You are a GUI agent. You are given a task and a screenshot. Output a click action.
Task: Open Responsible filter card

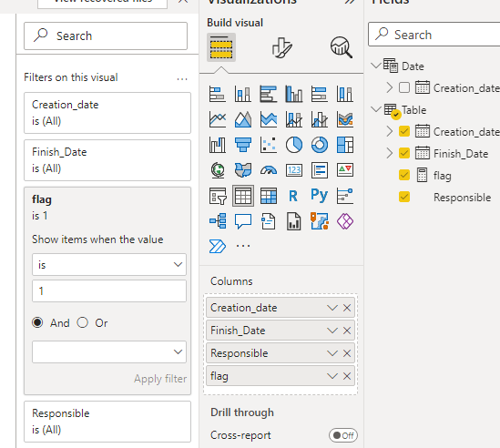[x=107, y=422]
